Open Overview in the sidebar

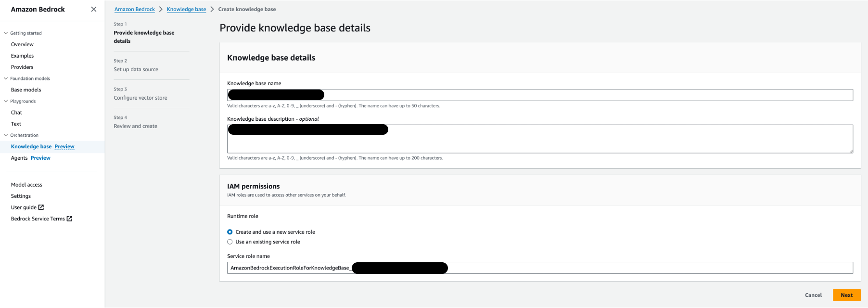(22, 44)
